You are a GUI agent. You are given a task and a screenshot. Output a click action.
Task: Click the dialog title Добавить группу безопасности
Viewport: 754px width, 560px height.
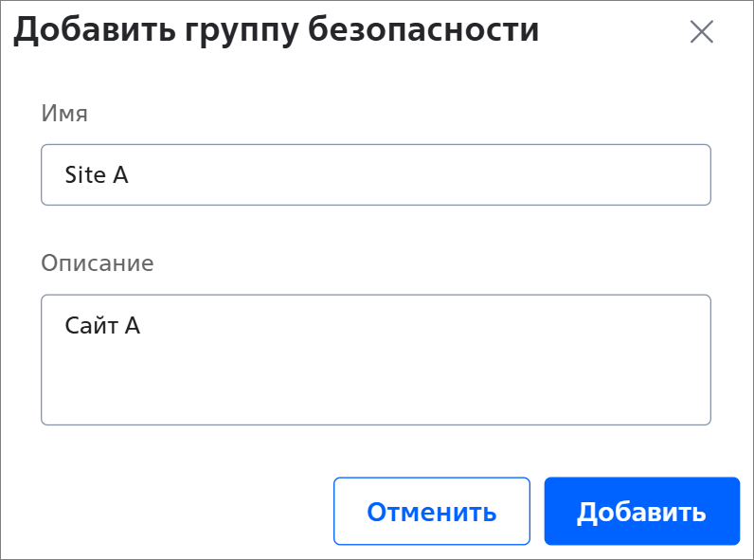click(276, 30)
